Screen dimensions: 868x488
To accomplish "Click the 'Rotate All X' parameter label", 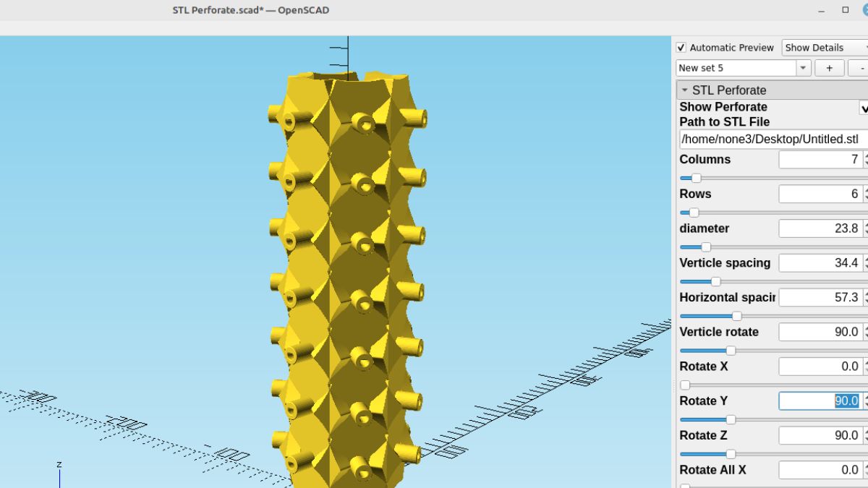I will 713,470.
